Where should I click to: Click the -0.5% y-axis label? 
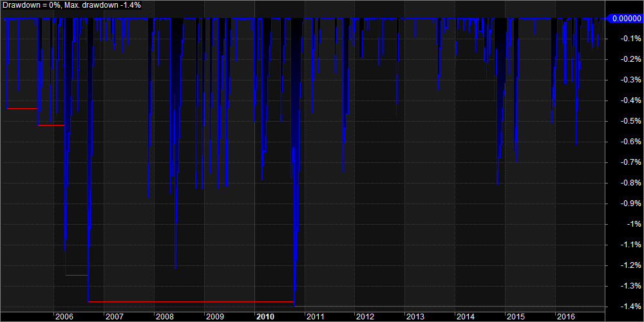tap(630, 121)
